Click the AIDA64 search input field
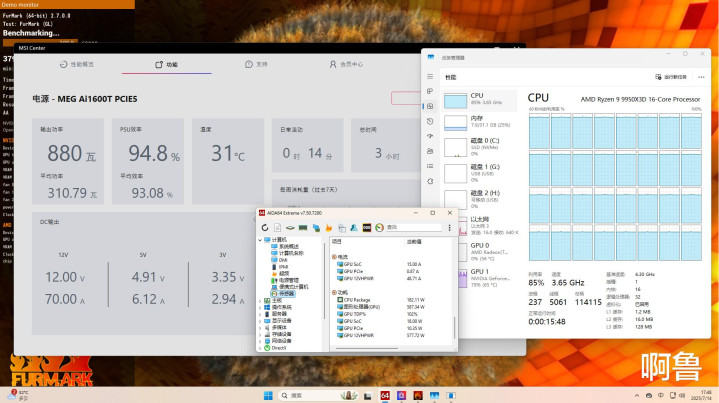 [x=414, y=227]
